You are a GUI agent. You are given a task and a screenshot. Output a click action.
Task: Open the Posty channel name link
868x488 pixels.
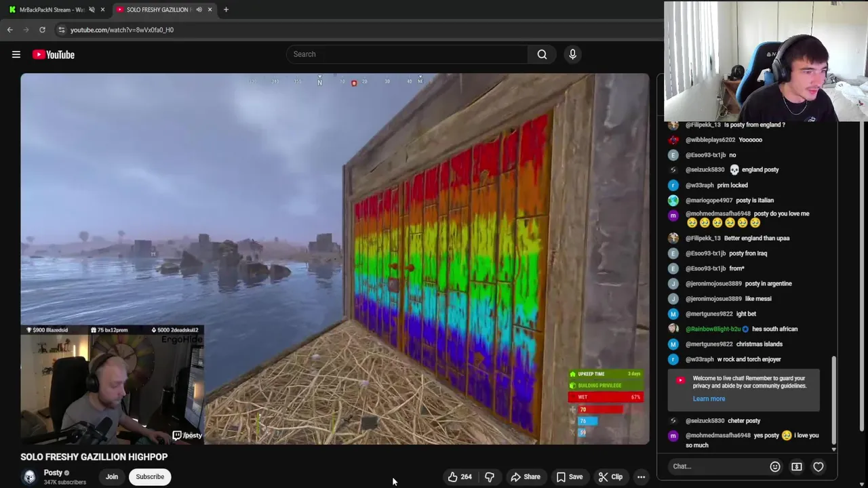click(x=53, y=472)
